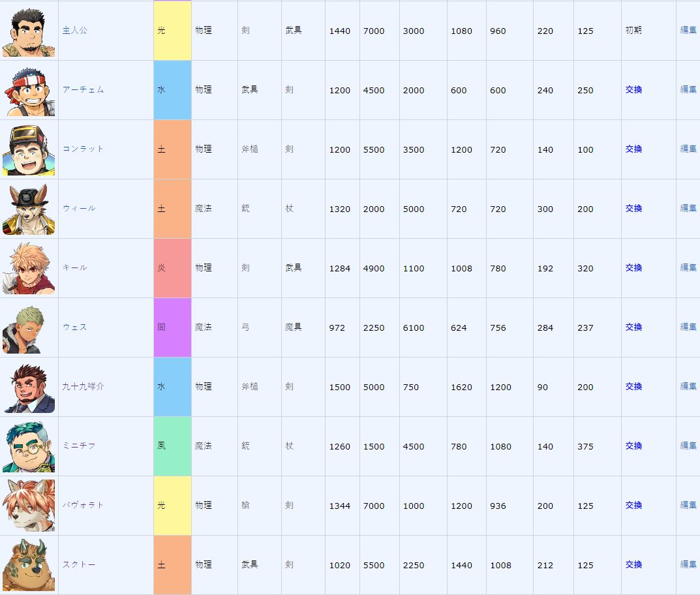Click the ミニチフ character portrait
Viewport: 700px width, 595px height.
click(29, 446)
